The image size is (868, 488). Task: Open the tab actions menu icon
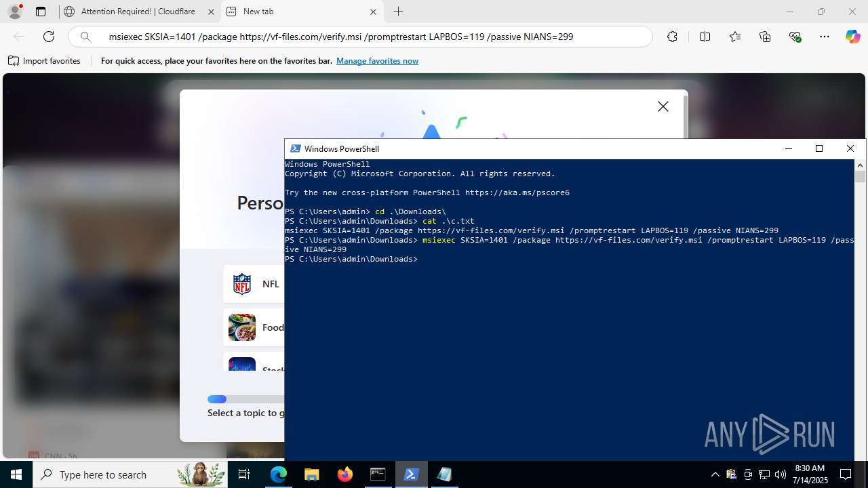tap(41, 12)
